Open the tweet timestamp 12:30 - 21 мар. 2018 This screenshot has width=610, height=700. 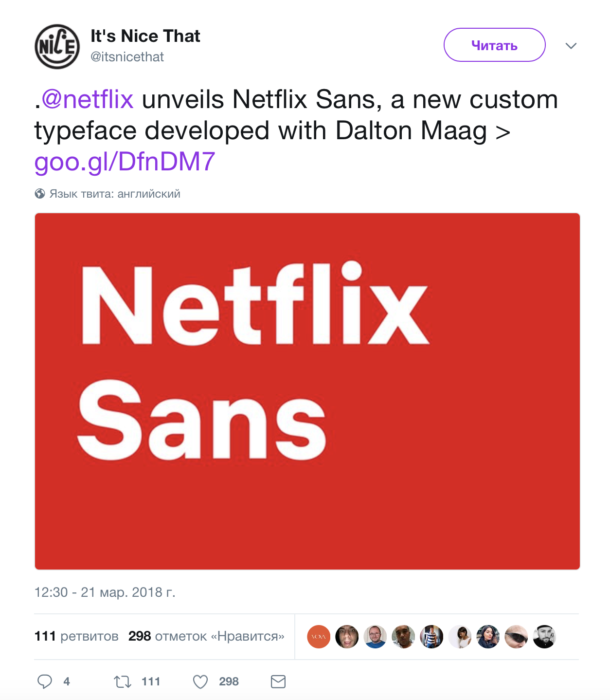coord(105,592)
